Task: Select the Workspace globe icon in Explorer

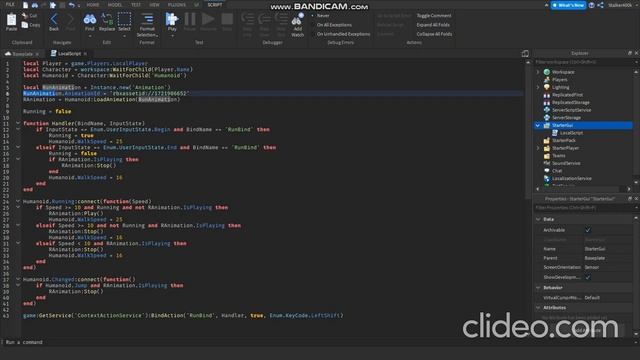Action: click(547, 72)
